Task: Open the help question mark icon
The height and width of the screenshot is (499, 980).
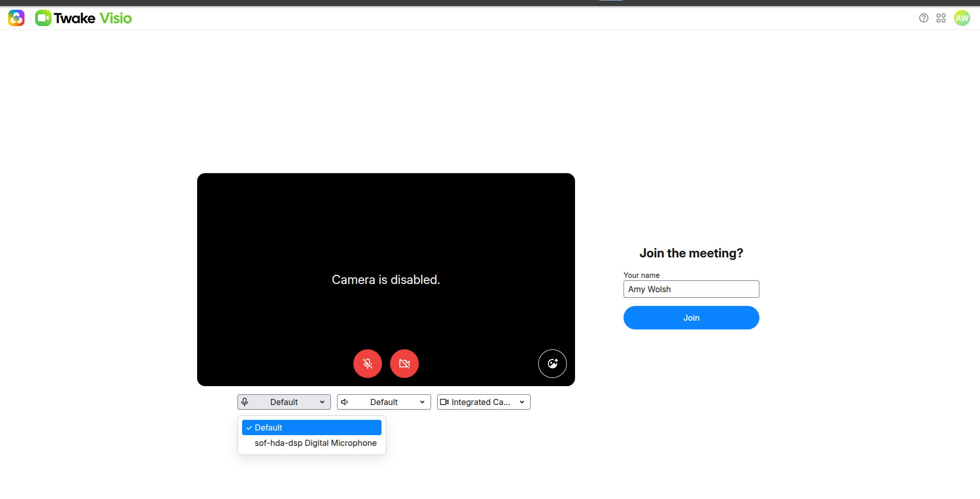Action: click(x=923, y=18)
